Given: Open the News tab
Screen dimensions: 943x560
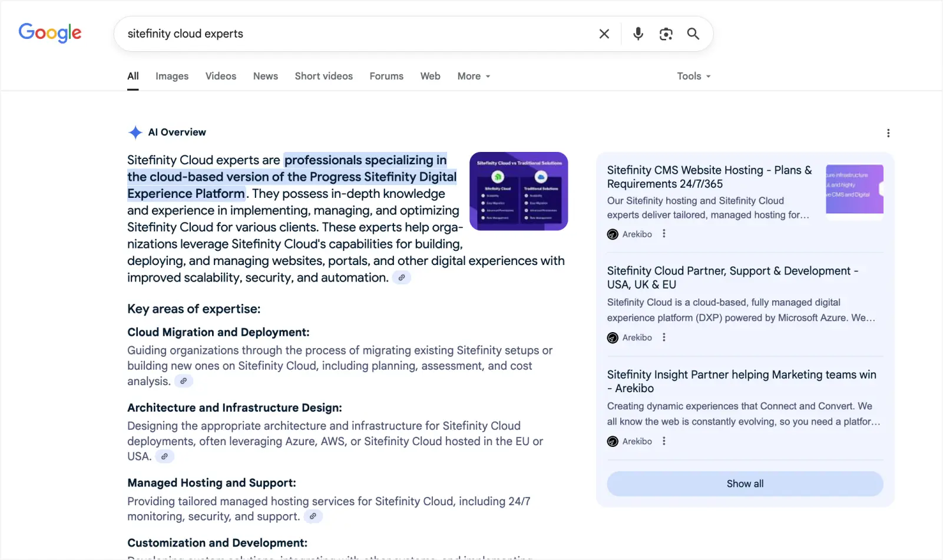Looking at the screenshot, I should pyautogui.click(x=266, y=76).
